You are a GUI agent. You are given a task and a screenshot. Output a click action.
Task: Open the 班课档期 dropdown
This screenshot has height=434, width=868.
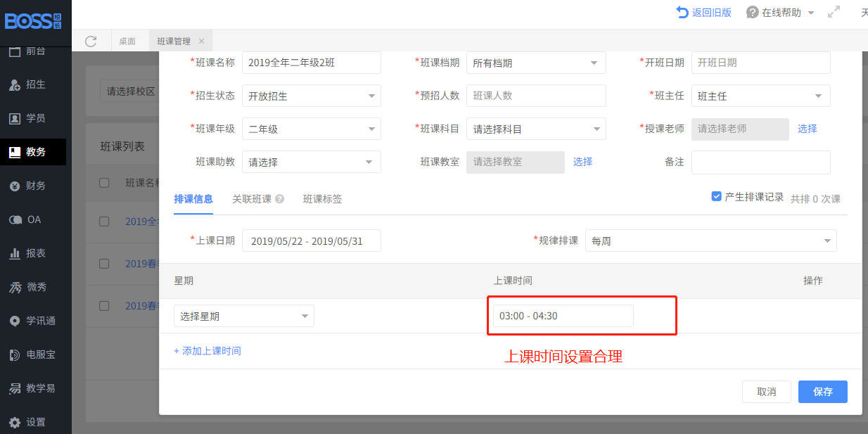pyautogui.click(x=536, y=63)
